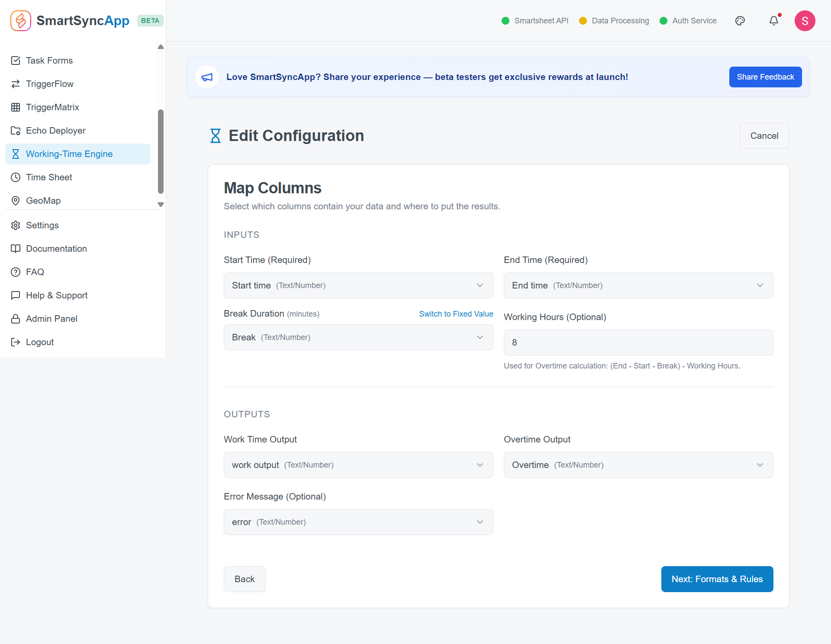Open the Error Message column dropdown
This screenshot has width=831, height=644.
pyautogui.click(x=358, y=522)
